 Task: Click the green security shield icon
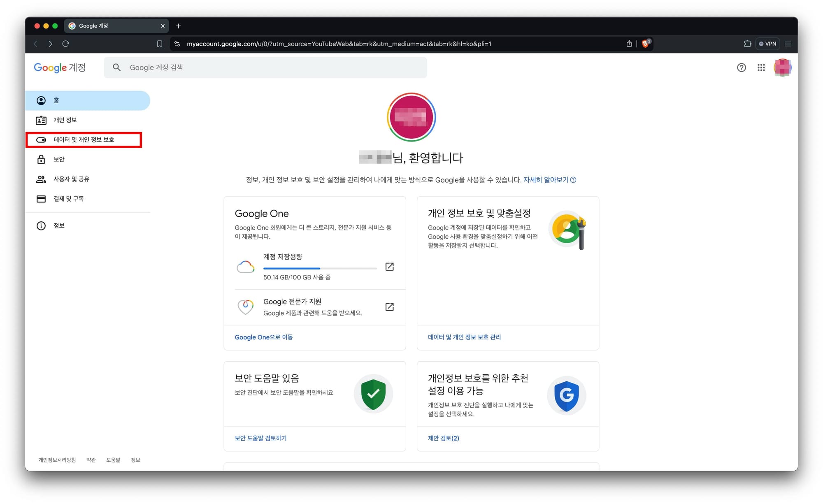(373, 394)
